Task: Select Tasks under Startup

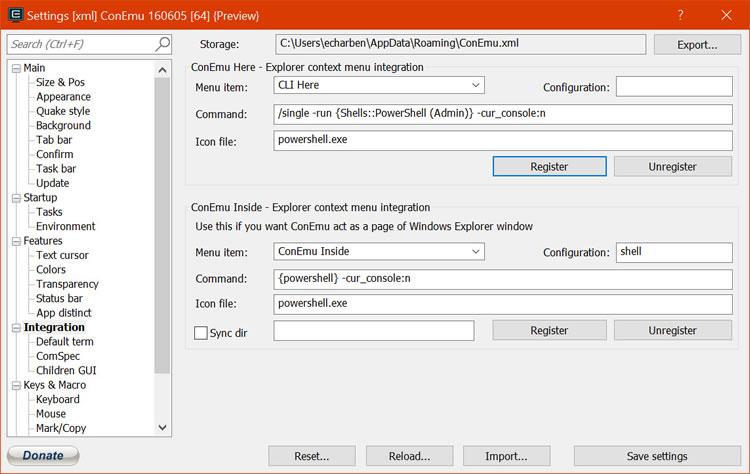Action: point(49,212)
